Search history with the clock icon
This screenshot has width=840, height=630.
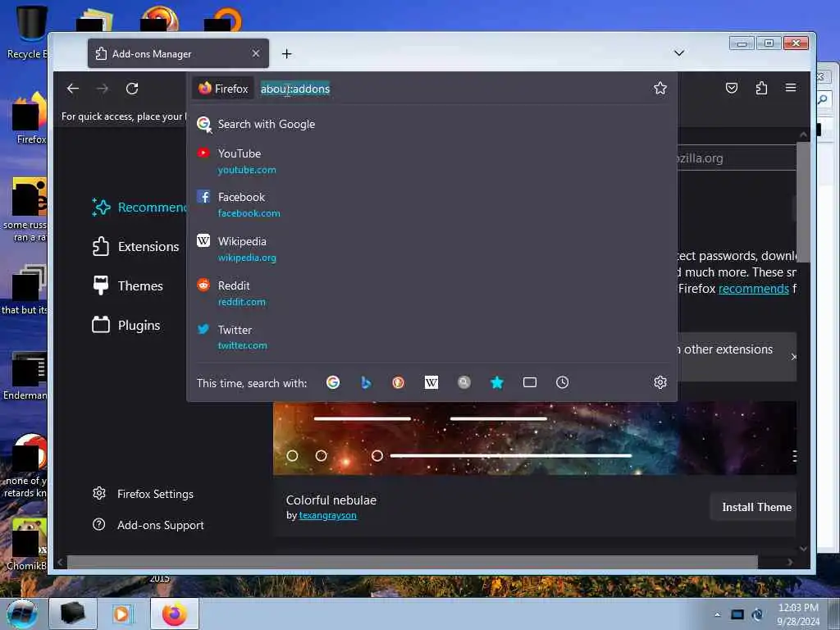tap(563, 382)
